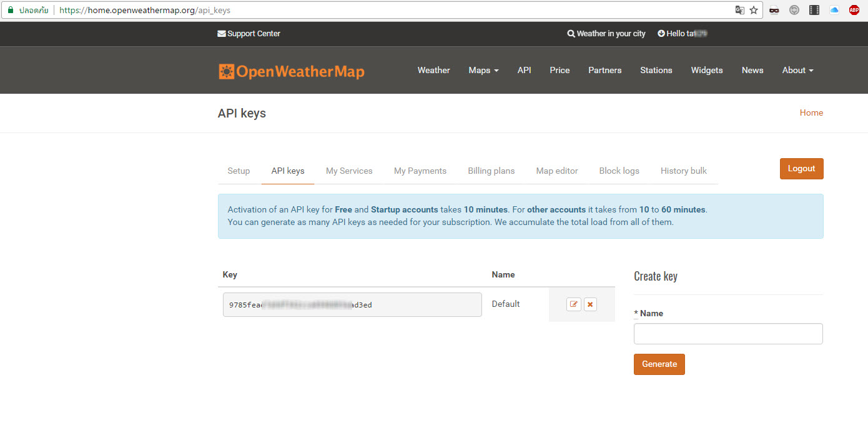Click Weather in your city search
This screenshot has height=445, width=868.
pyautogui.click(x=606, y=34)
